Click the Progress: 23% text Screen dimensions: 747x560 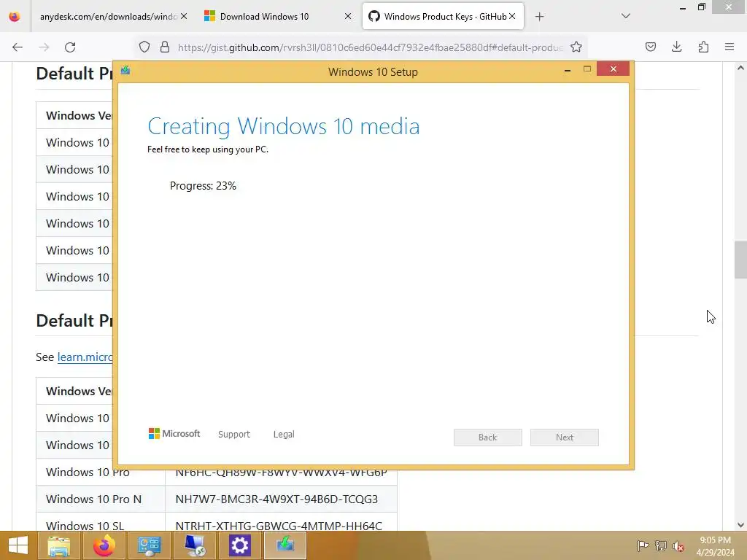pyautogui.click(x=203, y=186)
